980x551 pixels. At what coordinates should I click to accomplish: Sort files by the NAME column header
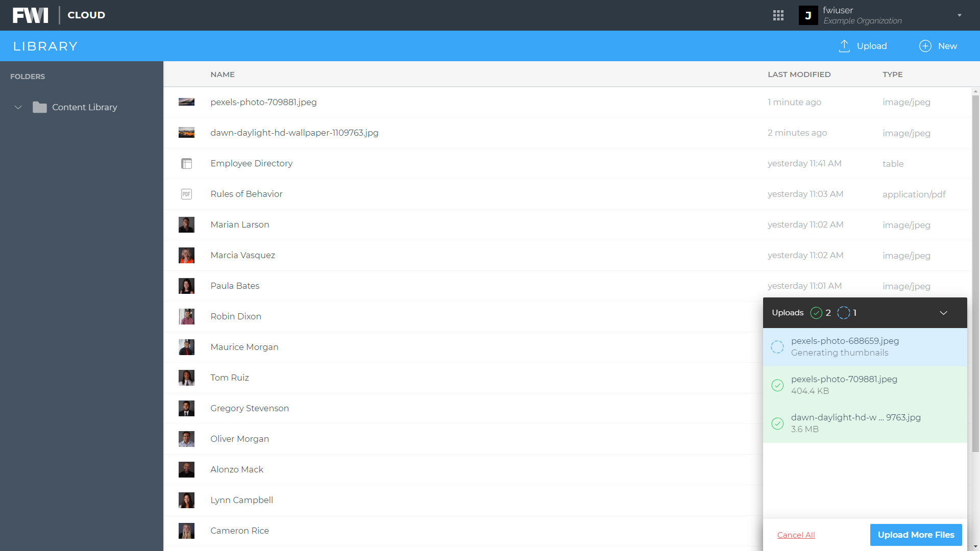click(x=223, y=74)
